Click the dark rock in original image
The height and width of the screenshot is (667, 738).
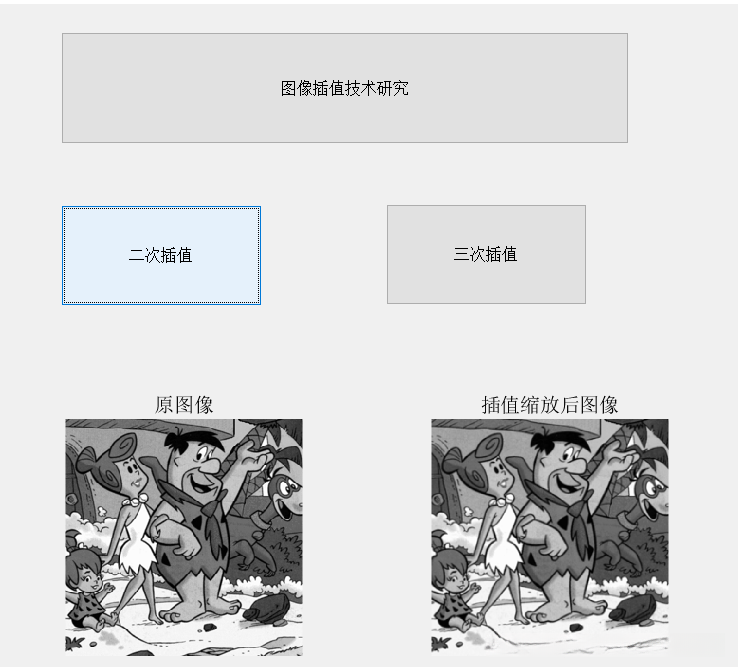point(266,609)
